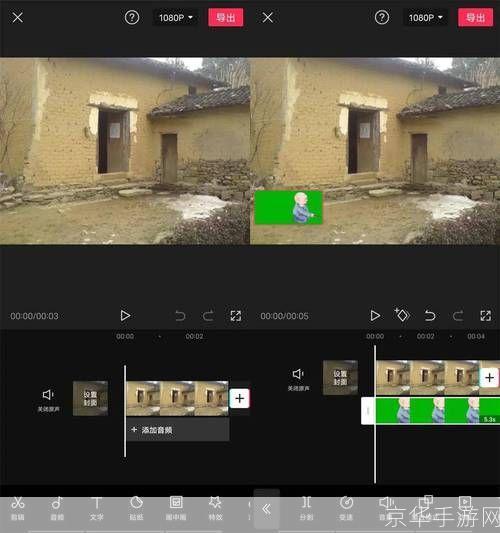This screenshot has height=533, width=500.
Task: Open the 剪辑 scissors edit tool
Action: click(18, 508)
